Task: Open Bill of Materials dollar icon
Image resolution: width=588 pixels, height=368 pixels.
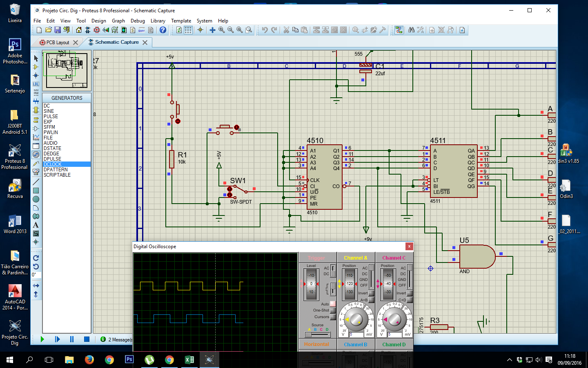Action: click(133, 30)
